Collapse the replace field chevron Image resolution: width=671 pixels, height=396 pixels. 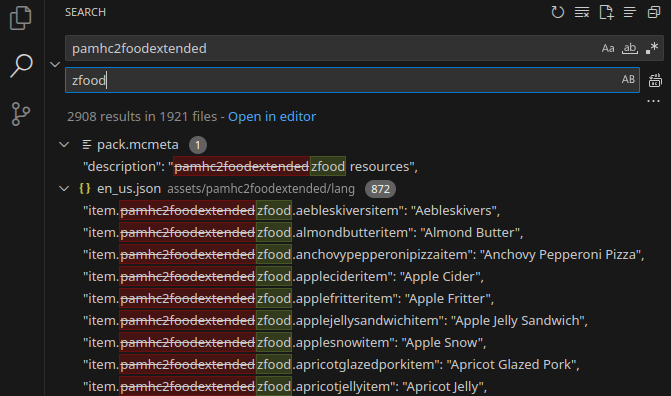click(55, 65)
